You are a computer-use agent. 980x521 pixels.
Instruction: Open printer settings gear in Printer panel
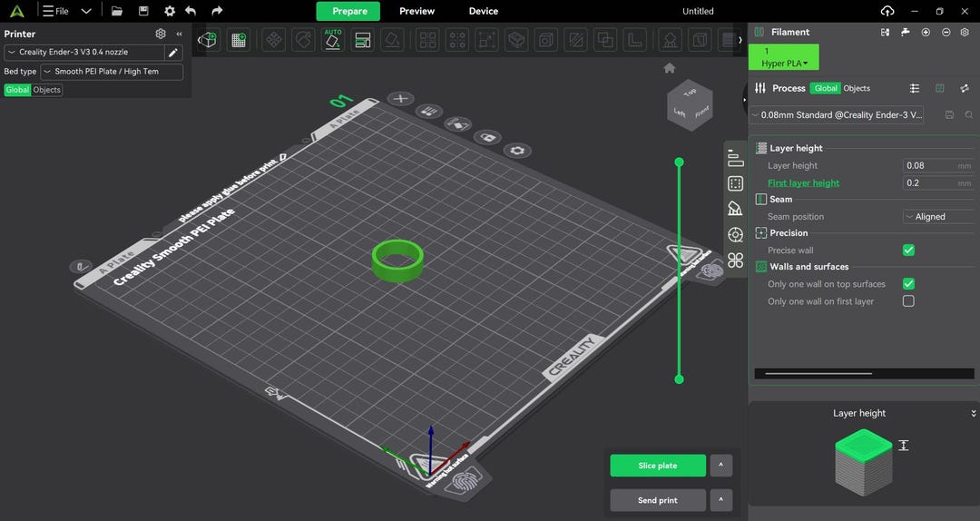(161, 34)
